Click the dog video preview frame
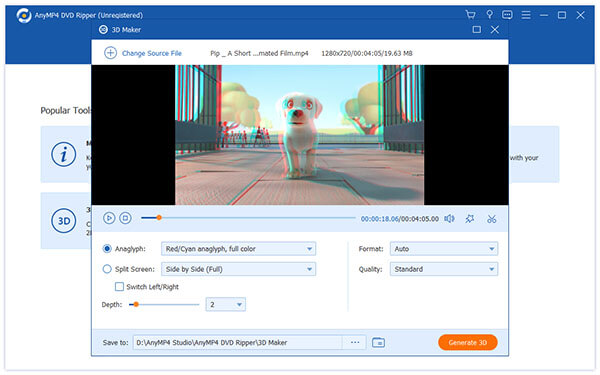The height and width of the screenshot is (375, 600). point(300,135)
